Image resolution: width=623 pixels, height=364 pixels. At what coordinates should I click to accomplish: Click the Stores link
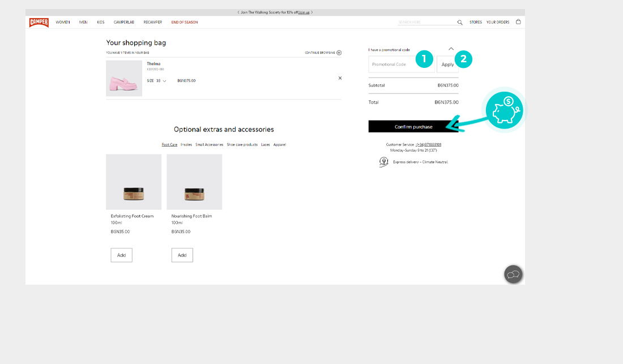tap(476, 22)
